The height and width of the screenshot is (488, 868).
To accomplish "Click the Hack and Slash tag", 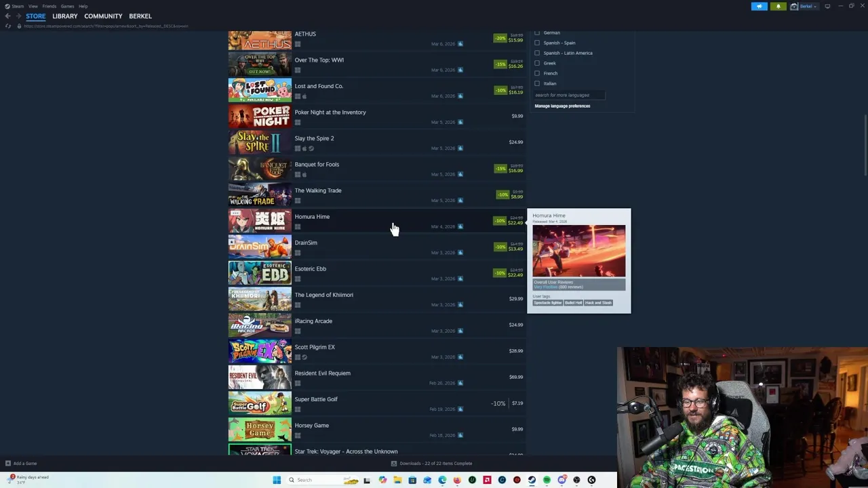I will click(598, 303).
